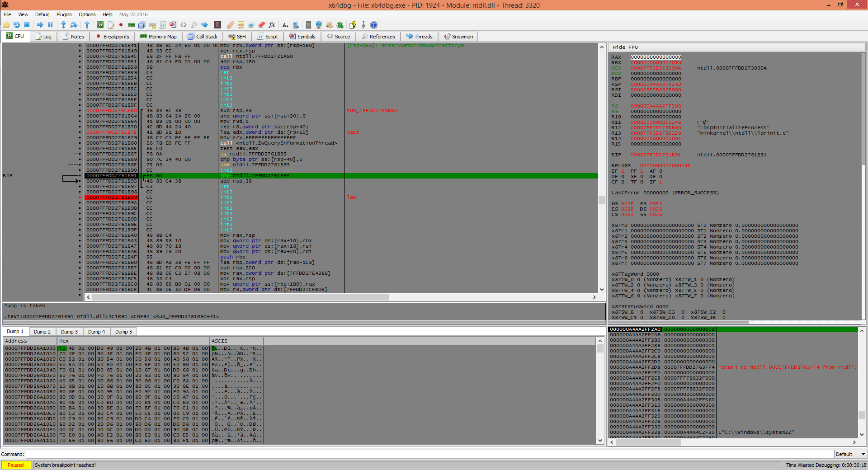Viewport: 868px width, 470px height.
Task: Click the Run (blue arrow) icon
Action: [x=40, y=25]
